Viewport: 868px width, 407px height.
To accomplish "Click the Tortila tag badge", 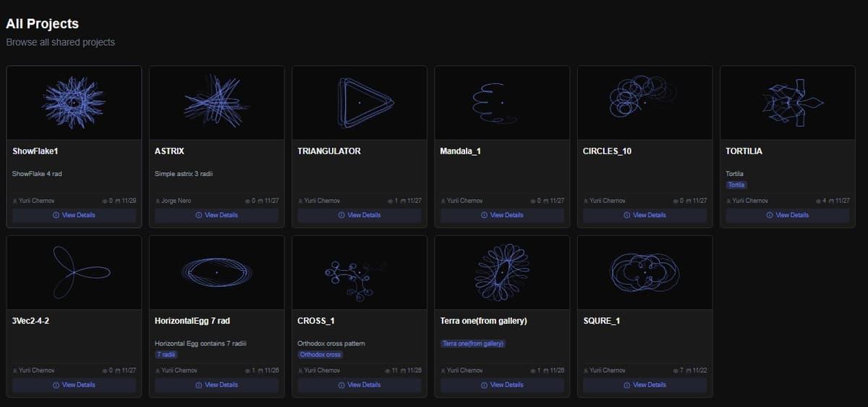I will (x=736, y=185).
